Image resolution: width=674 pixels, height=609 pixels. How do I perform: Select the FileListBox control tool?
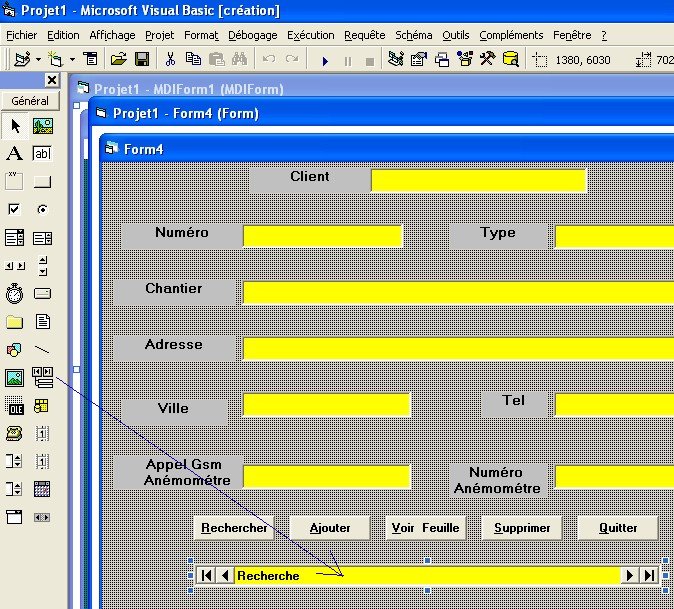coord(42,321)
